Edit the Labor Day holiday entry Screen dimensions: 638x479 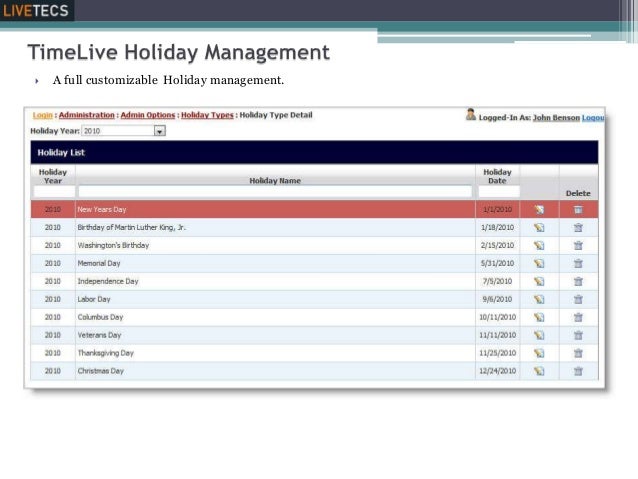pos(539,299)
